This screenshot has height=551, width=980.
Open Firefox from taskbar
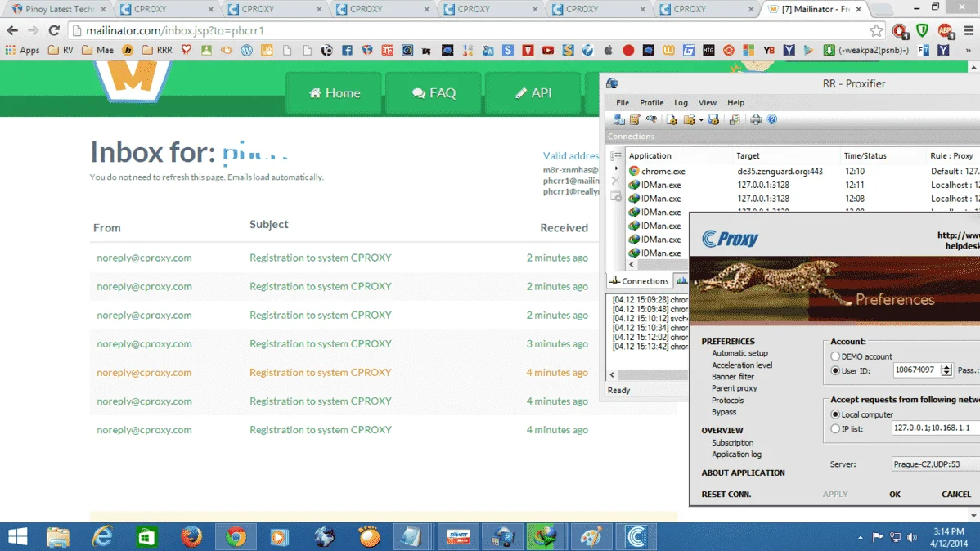click(191, 536)
